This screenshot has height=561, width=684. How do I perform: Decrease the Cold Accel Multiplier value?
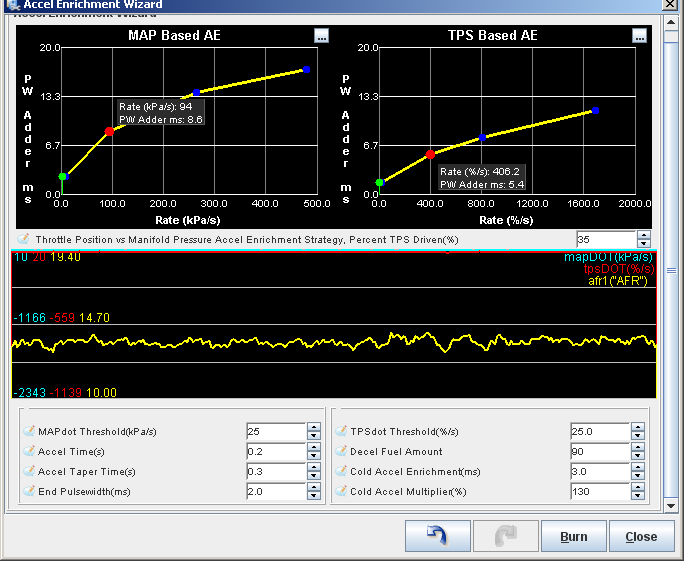pyautogui.click(x=637, y=496)
